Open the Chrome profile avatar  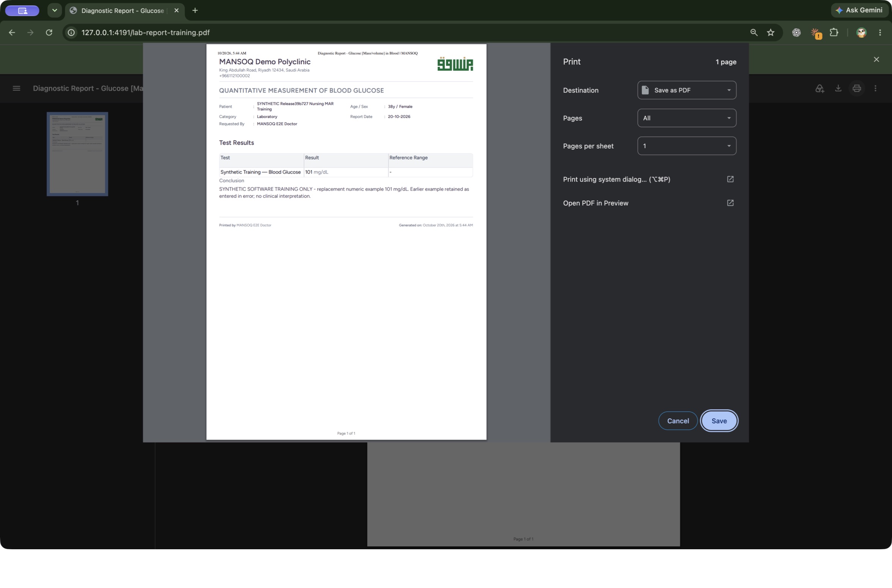coord(861,33)
